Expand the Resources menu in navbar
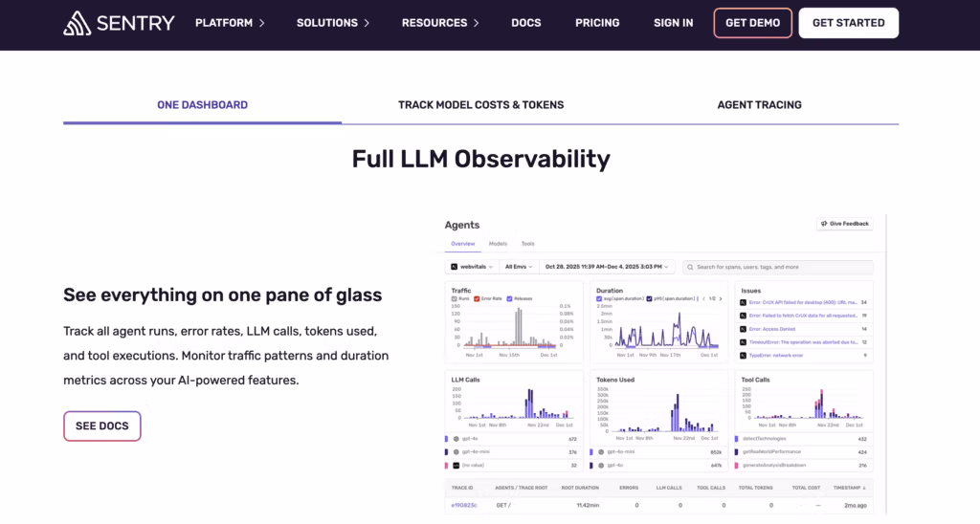The height and width of the screenshot is (524, 980). click(x=440, y=23)
